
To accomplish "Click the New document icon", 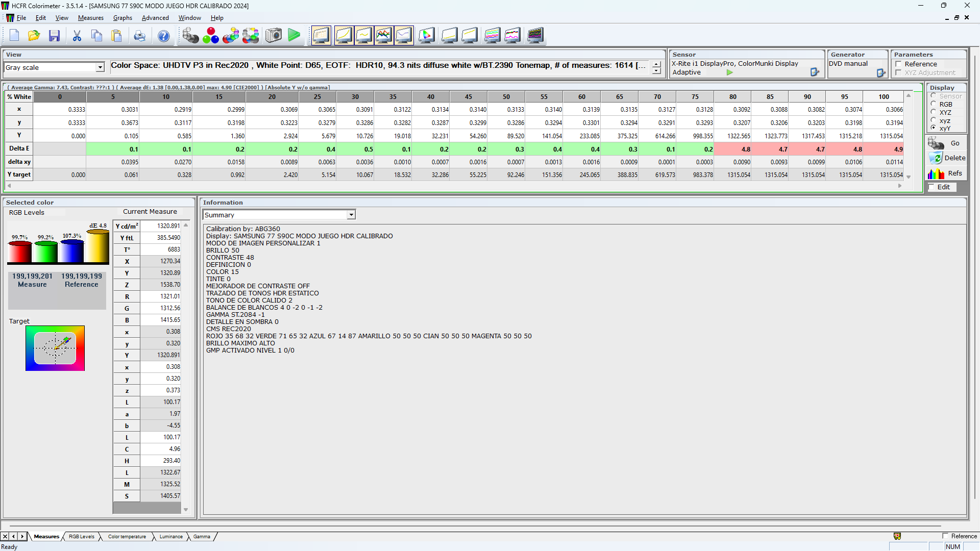I will [x=14, y=36].
